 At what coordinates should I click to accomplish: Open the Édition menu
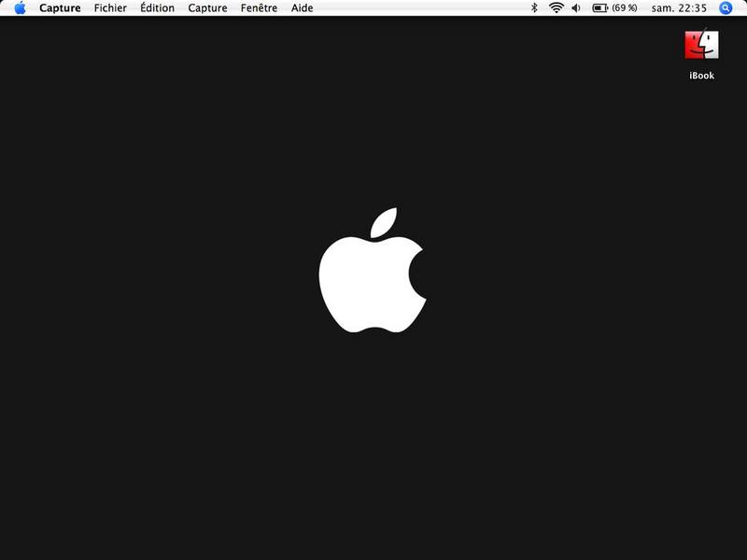pyautogui.click(x=157, y=8)
